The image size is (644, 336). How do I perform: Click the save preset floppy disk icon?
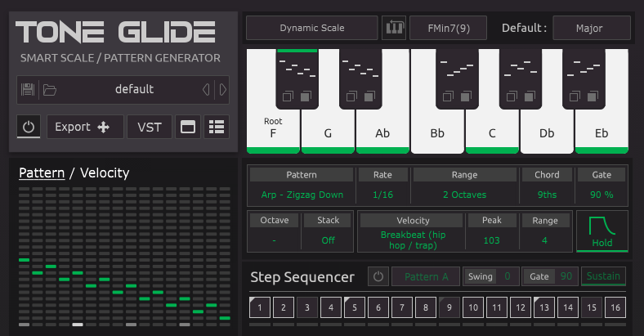click(28, 90)
